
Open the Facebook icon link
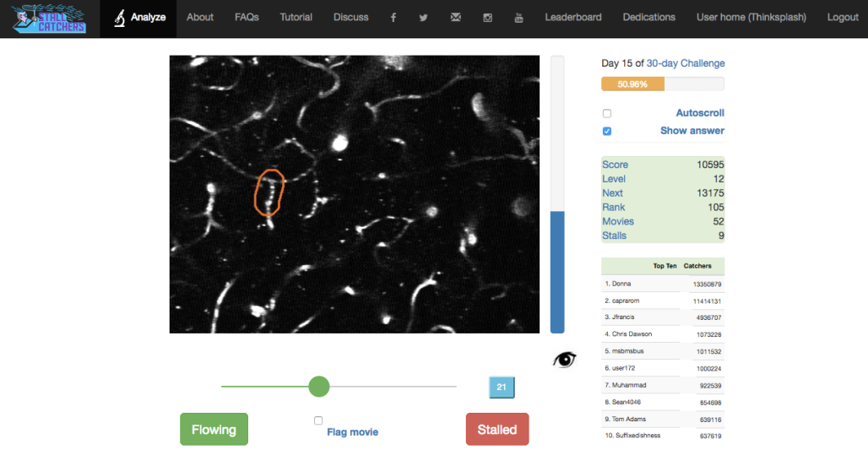tap(393, 18)
